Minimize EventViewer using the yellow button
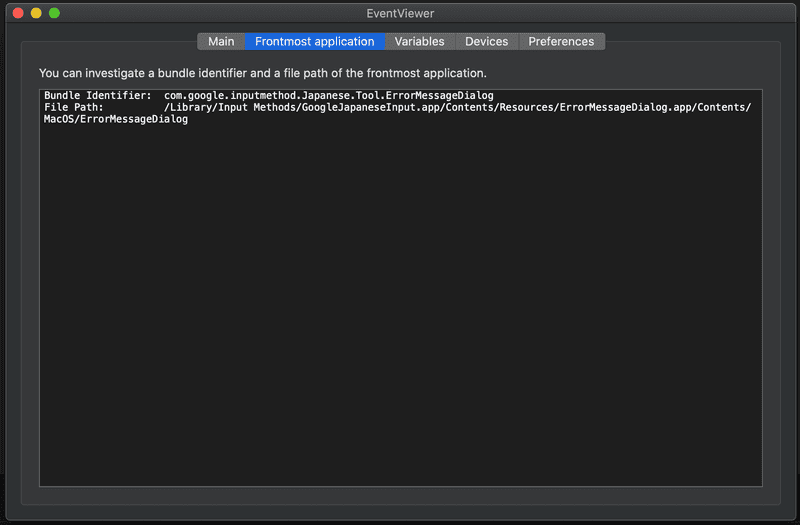800x525 pixels. pyautogui.click(x=36, y=13)
